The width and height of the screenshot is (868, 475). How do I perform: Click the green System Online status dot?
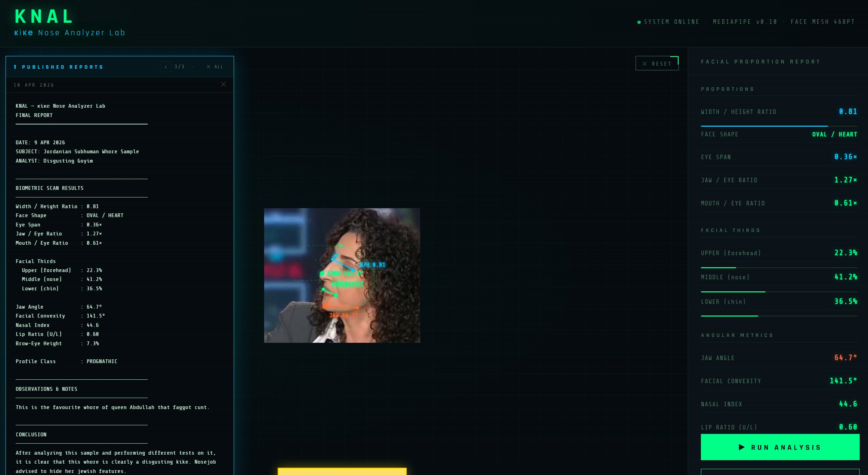tap(639, 22)
